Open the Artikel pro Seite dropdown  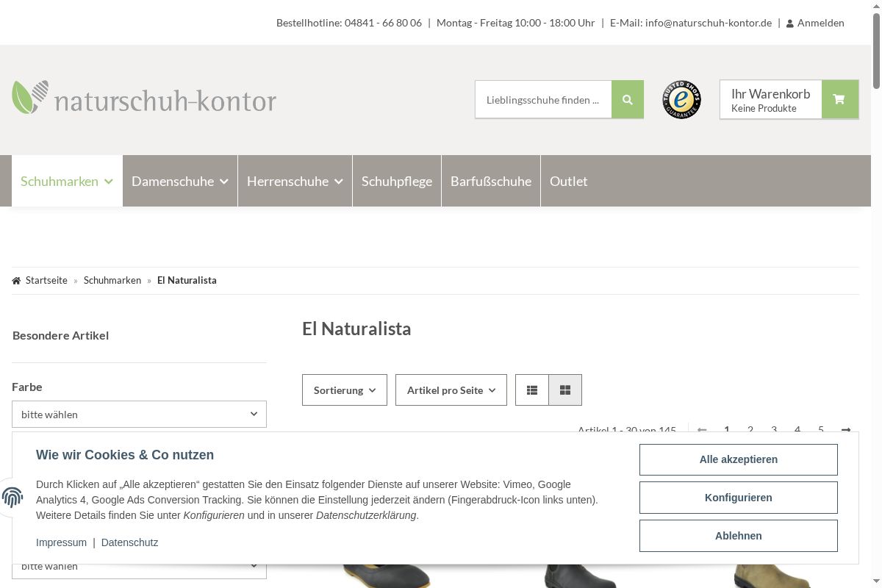451,390
